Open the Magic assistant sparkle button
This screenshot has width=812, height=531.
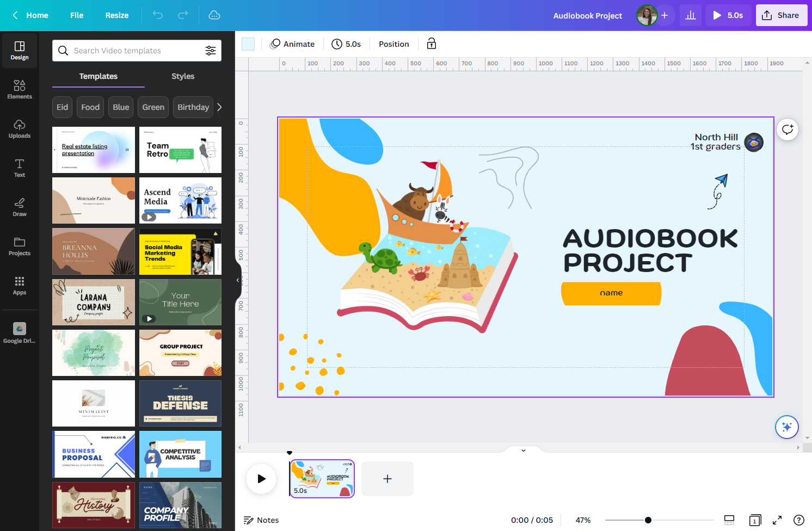click(x=787, y=427)
